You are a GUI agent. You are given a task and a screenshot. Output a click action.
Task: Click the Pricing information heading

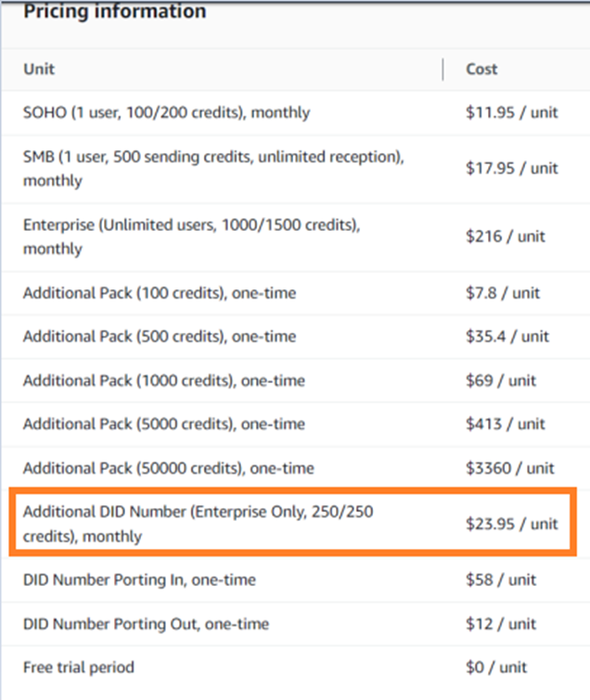(115, 11)
